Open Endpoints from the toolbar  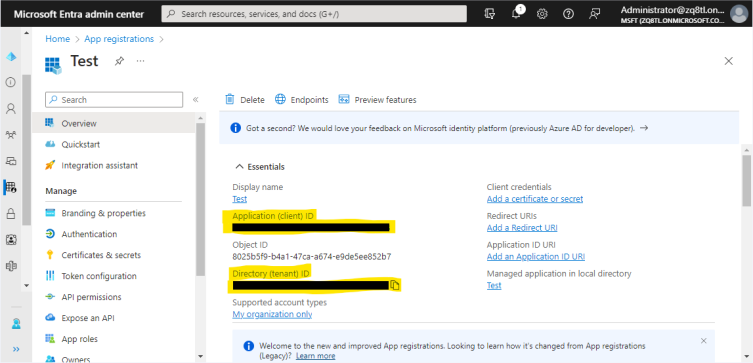(x=302, y=99)
